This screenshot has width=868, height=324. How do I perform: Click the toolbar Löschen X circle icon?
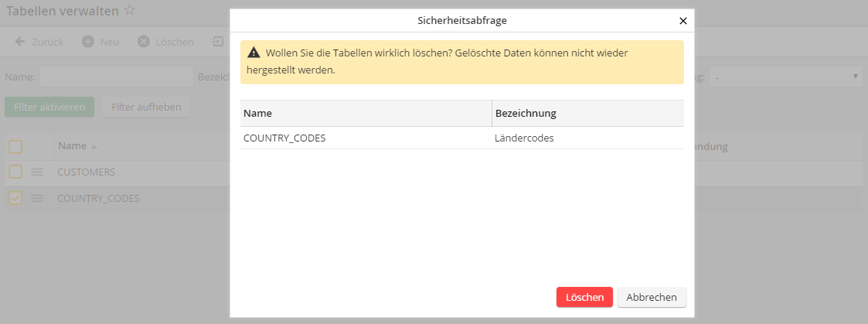[144, 42]
